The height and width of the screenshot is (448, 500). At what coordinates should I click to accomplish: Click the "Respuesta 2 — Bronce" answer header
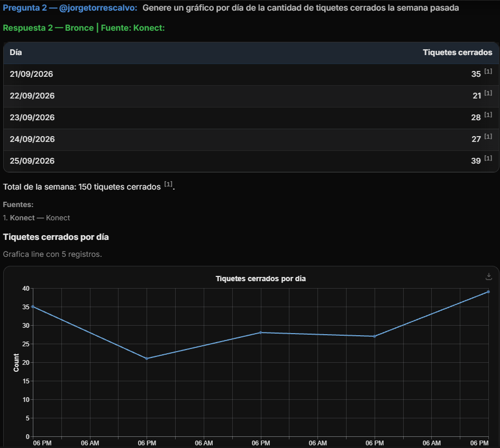(x=48, y=28)
